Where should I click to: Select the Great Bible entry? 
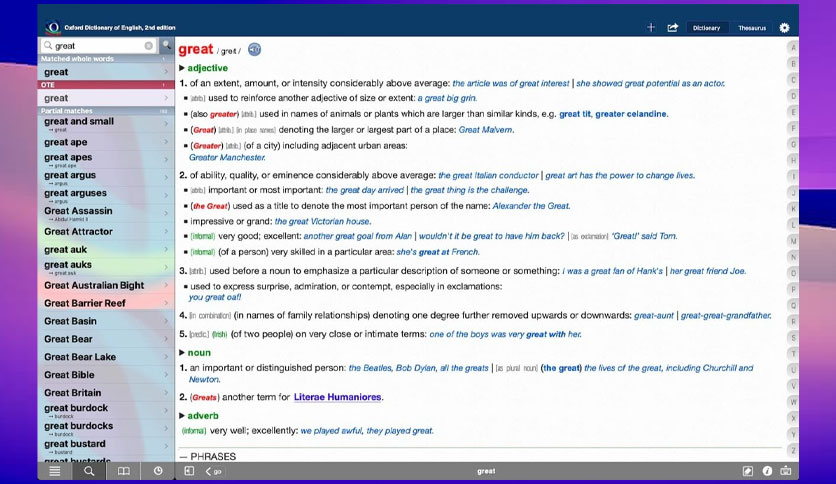pos(106,375)
